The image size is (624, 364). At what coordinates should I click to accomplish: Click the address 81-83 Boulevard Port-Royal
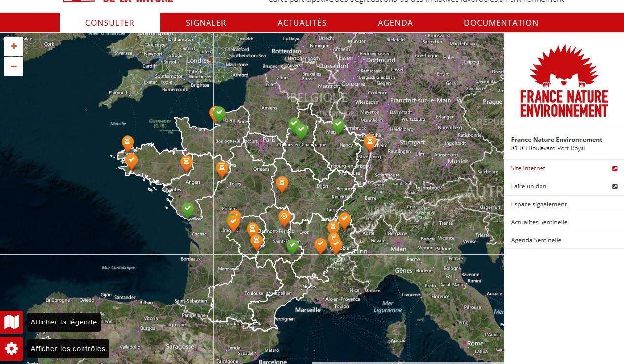[548, 148]
